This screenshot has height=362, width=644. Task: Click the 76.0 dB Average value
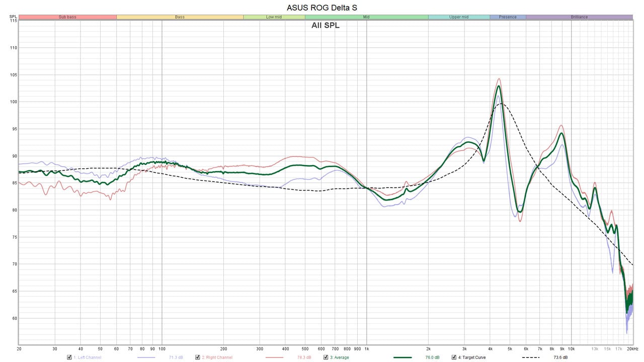click(433, 357)
